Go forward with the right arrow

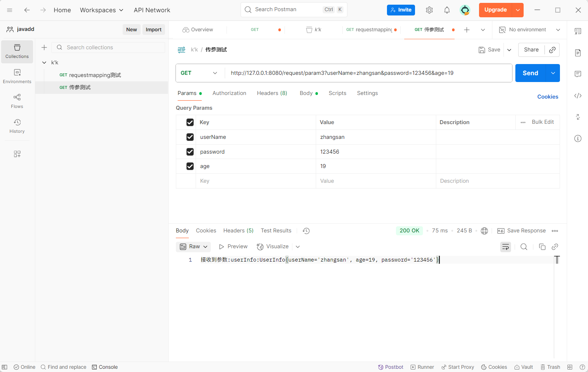click(x=43, y=10)
